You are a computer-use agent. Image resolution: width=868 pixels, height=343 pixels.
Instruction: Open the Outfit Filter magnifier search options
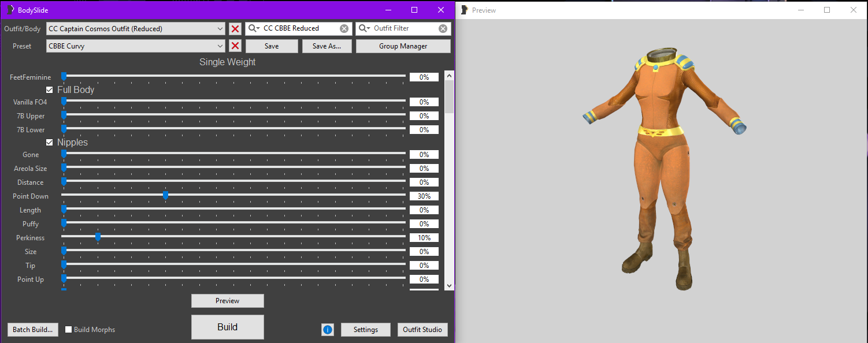point(363,29)
